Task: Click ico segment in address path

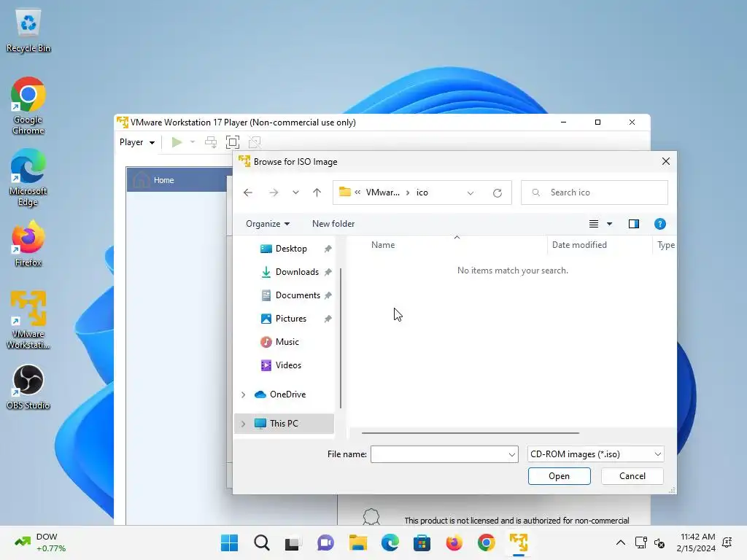Action: (x=422, y=192)
